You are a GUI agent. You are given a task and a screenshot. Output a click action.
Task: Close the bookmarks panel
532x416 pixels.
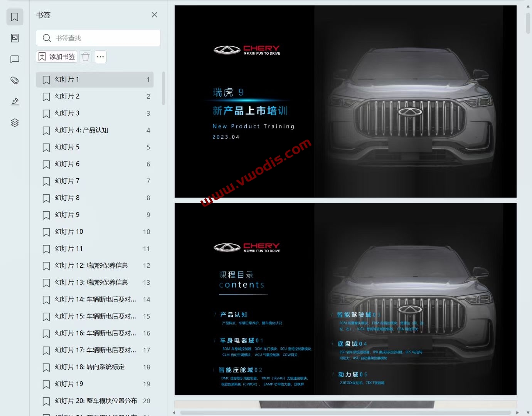coord(155,15)
